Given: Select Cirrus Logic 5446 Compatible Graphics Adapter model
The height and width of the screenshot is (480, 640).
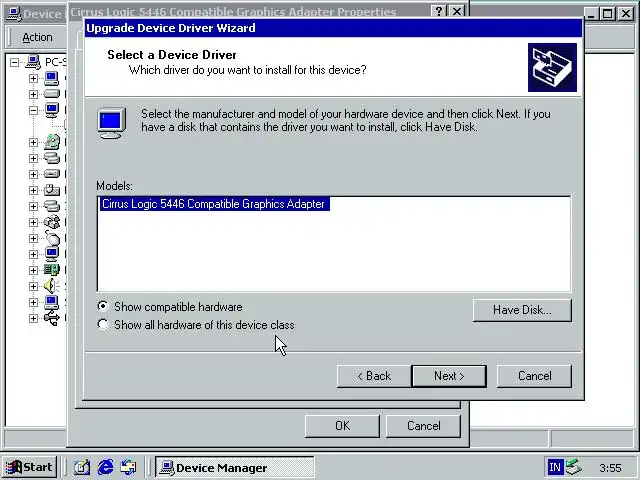Looking at the screenshot, I should click(214, 204).
